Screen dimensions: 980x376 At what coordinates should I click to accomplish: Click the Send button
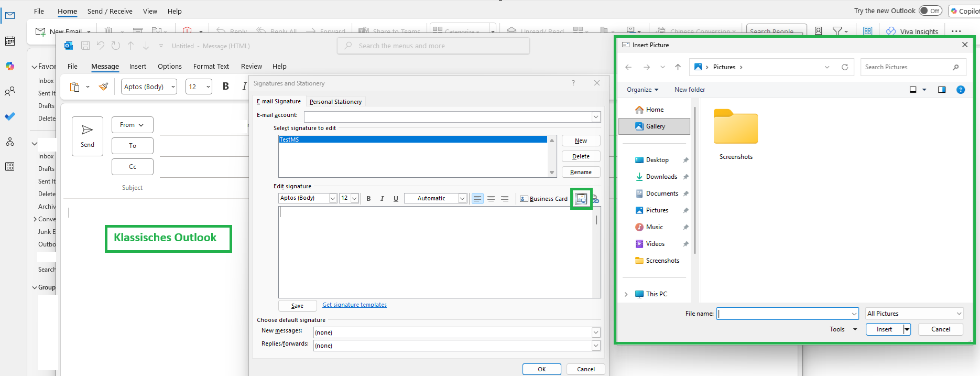pos(88,136)
